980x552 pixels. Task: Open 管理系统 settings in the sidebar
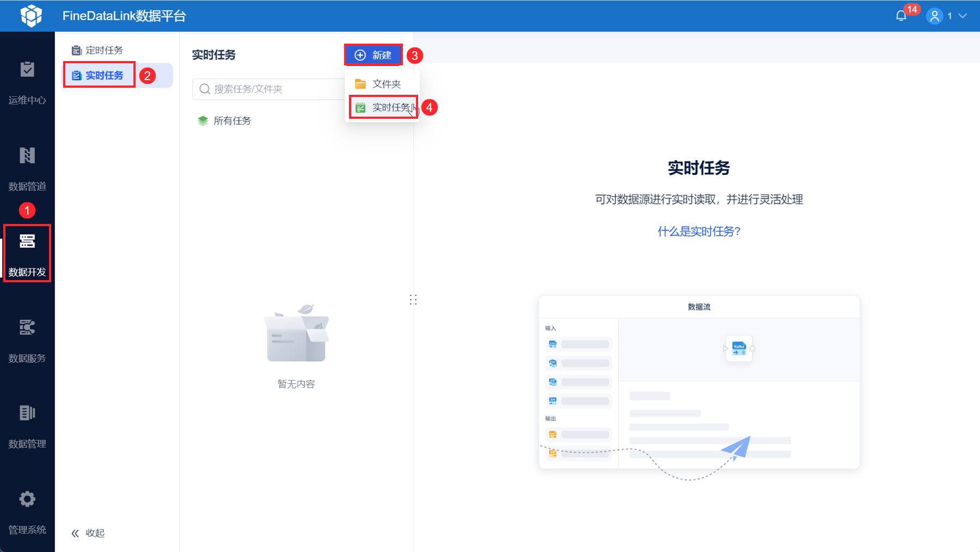pyautogui.click(x=27, y=512)
